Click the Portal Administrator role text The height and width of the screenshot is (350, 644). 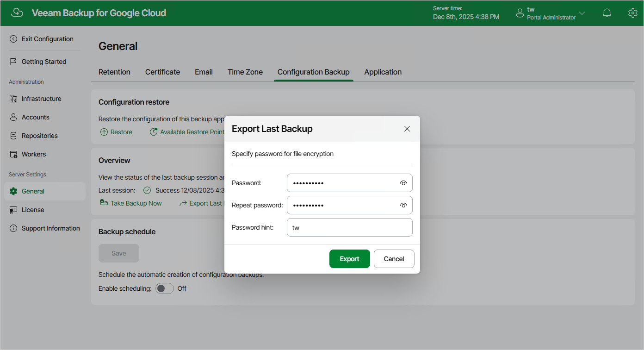point(551,18)
